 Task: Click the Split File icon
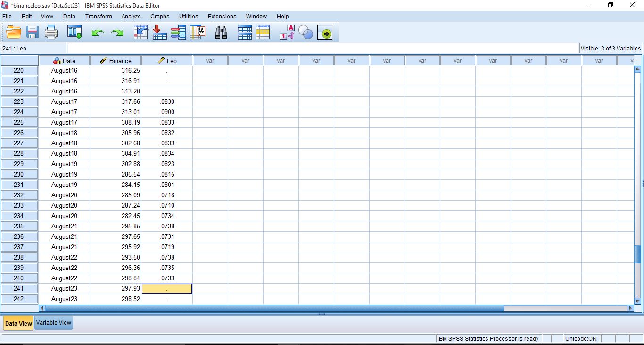pyautogui.click(x=245, y=33)
